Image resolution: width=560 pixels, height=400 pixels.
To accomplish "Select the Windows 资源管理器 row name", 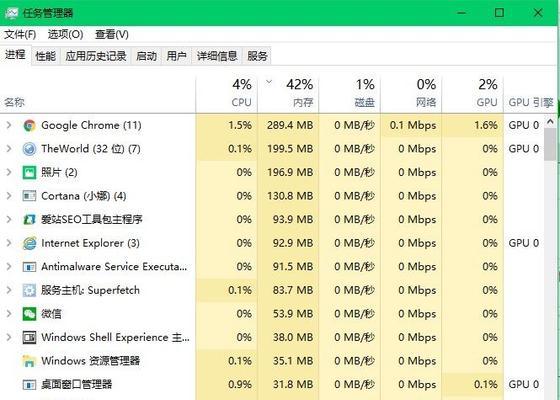I will pos(90,361).
